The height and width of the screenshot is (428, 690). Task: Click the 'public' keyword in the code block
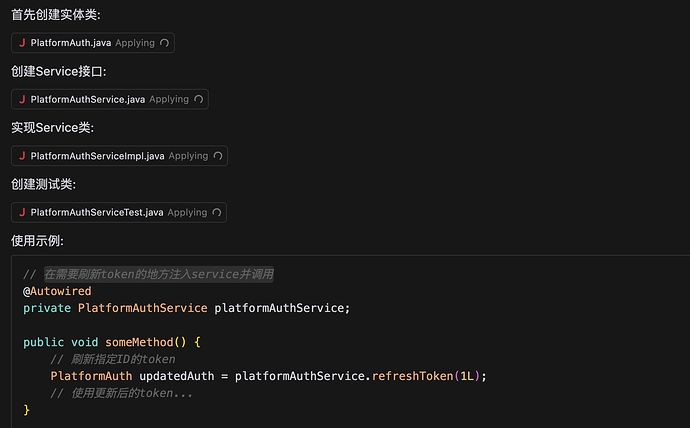click(44, 342)
